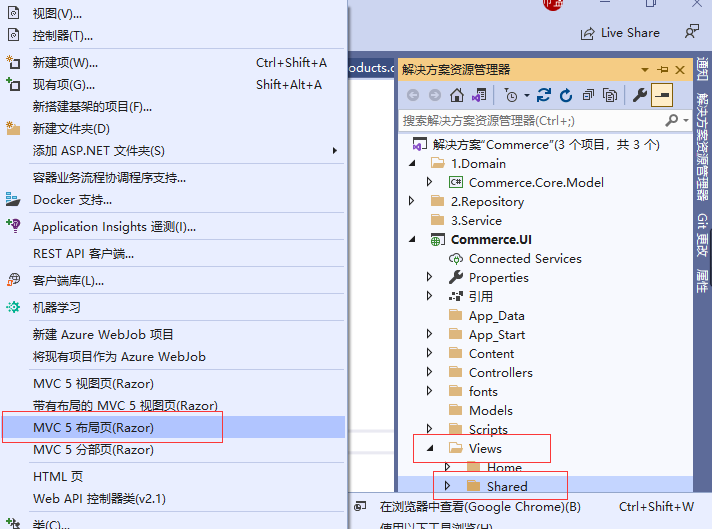This screenshot has height=529, width=712.
Task: Choose Web API 控制器类(v2.1) menu item
Action: click(173, 499)
